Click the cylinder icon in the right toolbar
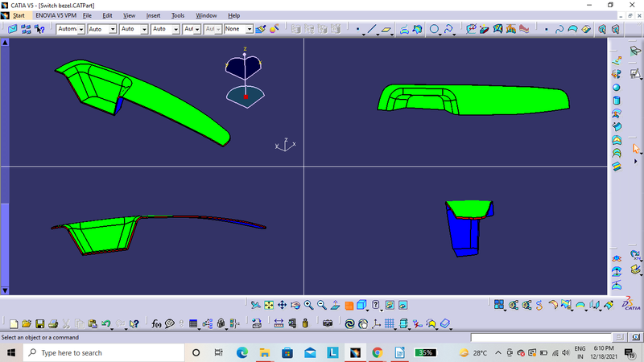The width and height of the screenshot is (644, 362). pos(616,101)
